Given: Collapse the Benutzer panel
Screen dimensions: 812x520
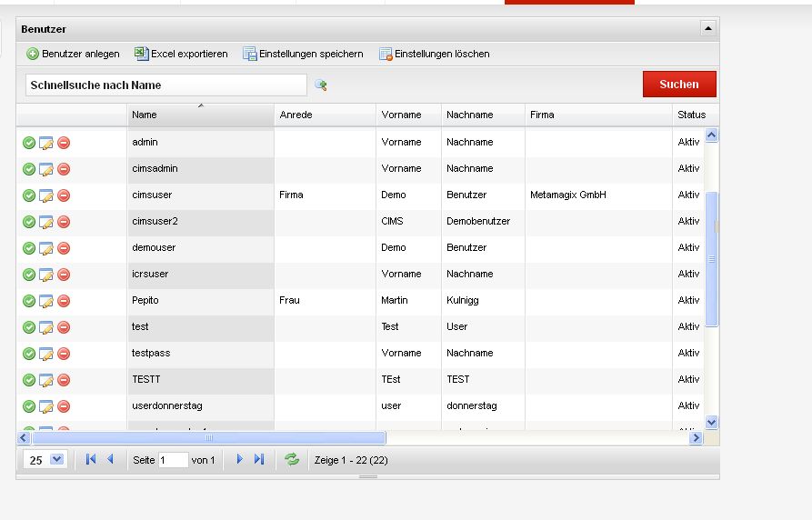Looking at the screenshot, I should [708, 28].
